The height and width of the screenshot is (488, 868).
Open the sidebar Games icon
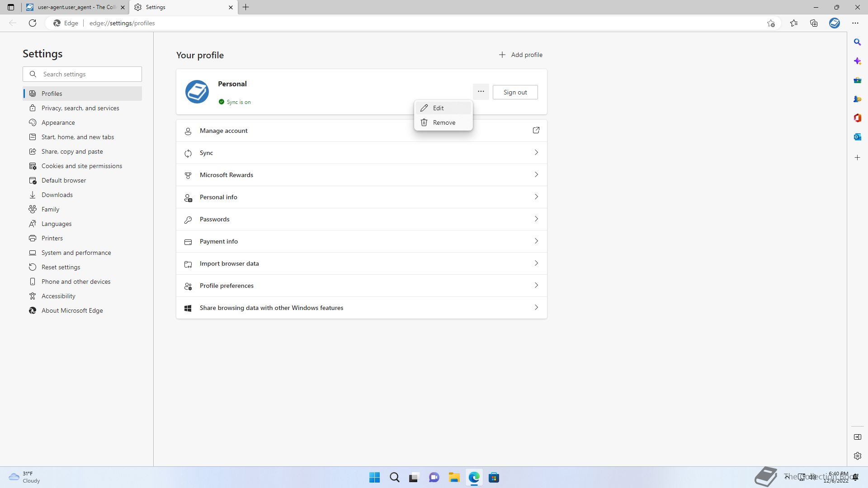pos(857,99)
